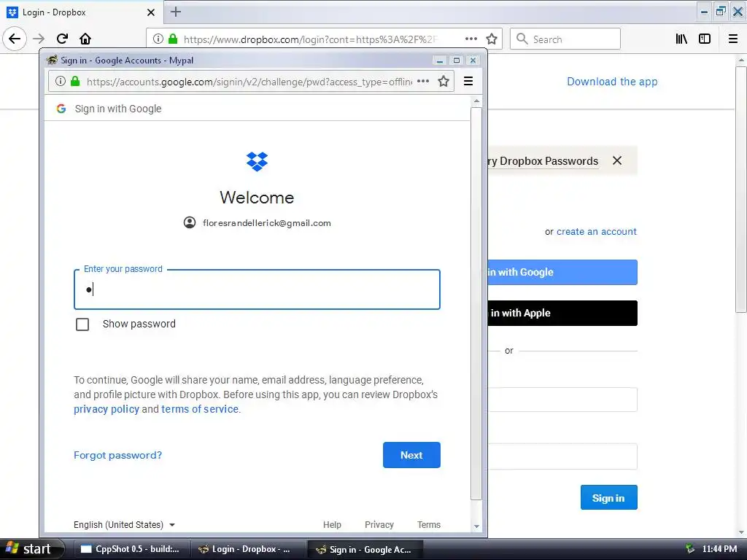Show site info for dropbox.com URL

click(158, 39)
